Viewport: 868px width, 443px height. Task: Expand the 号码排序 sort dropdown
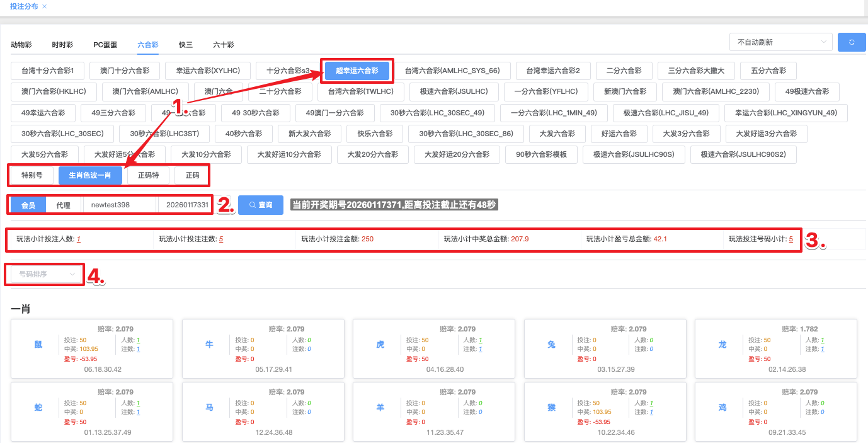(47, 274)
